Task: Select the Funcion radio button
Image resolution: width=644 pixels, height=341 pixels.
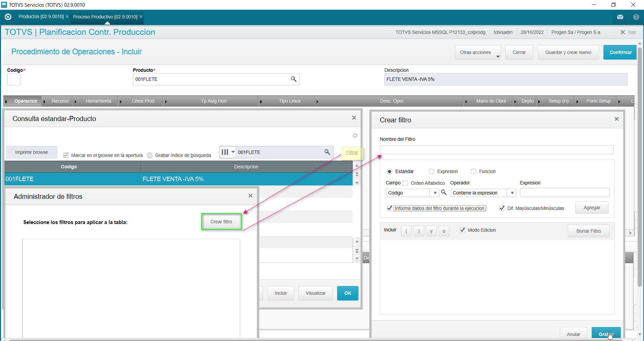Action: pos(473,171)
